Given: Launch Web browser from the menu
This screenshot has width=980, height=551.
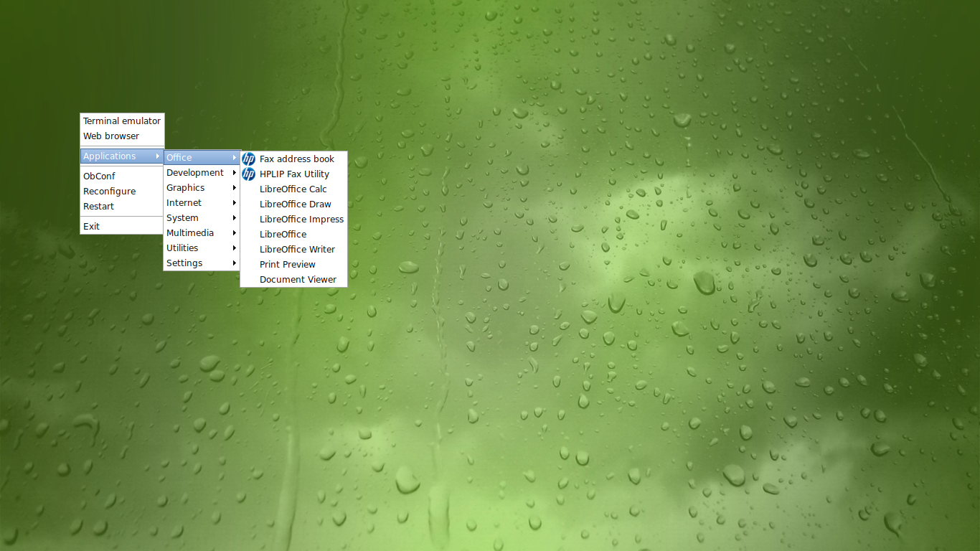Looking at the screenshot, I should coord(122,136).
